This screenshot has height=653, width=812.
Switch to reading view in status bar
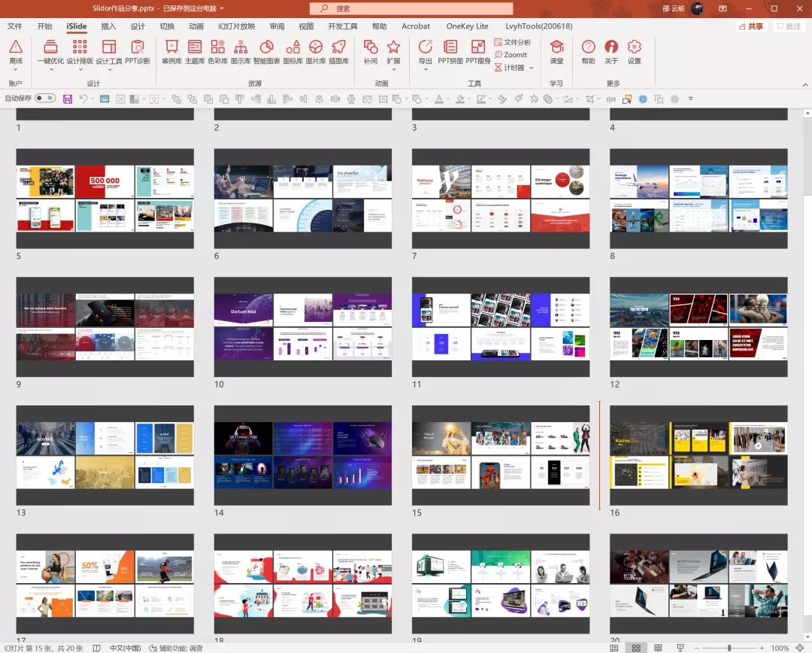click(x=658, y=648)
